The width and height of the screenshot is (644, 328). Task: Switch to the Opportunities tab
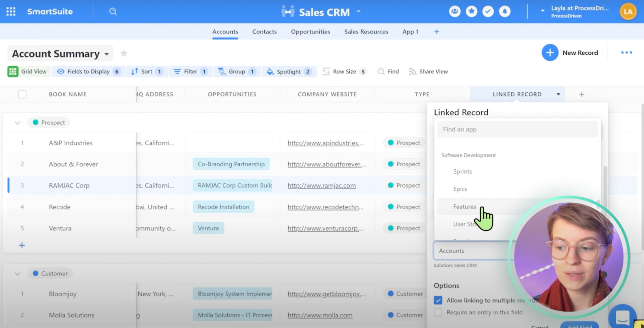[310, 32]
